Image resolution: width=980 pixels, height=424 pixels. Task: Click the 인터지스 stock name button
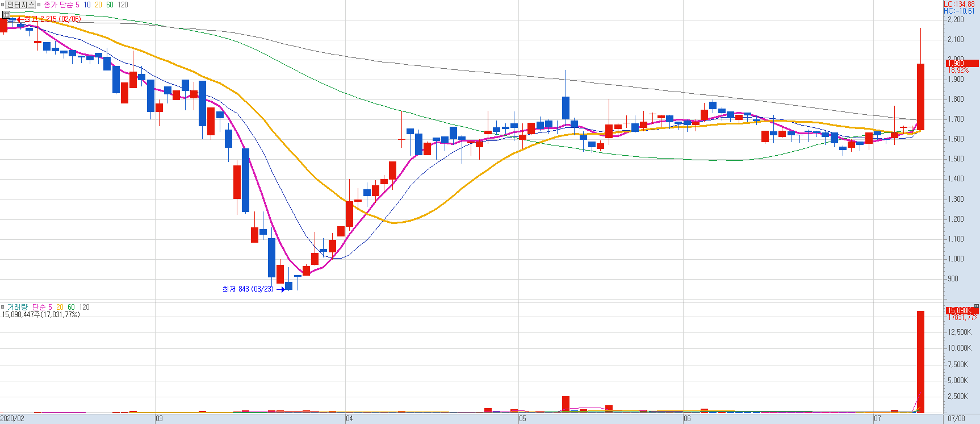21,5
